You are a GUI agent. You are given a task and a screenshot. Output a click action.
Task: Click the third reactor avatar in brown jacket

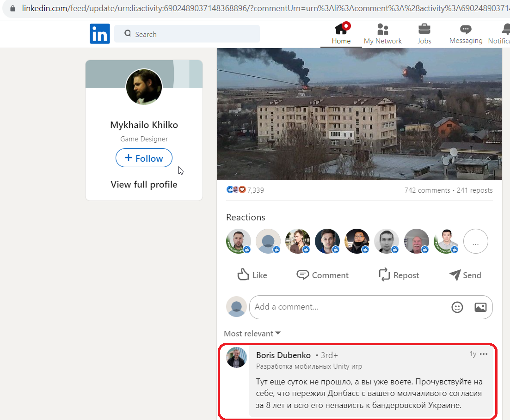[298, 241]
